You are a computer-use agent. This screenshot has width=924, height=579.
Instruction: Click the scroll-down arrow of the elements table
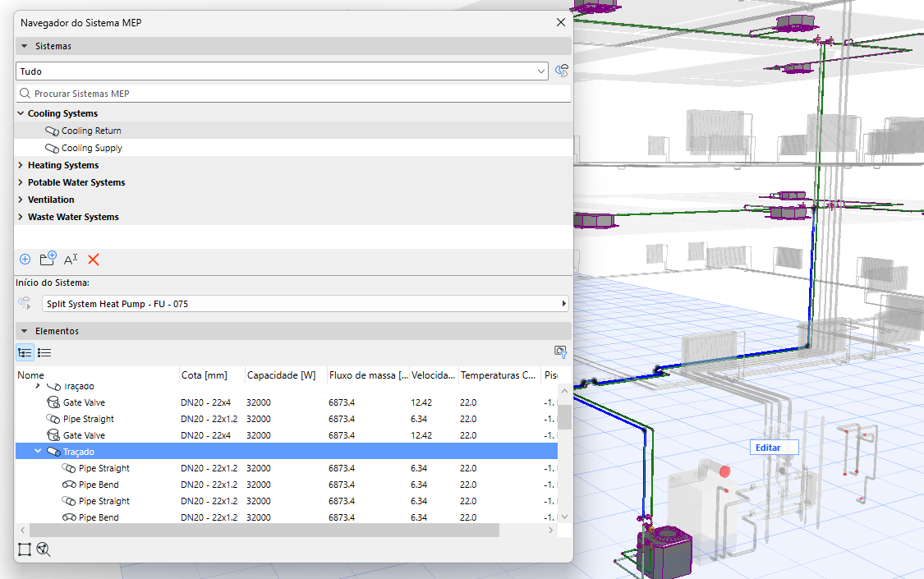(564, 517)
